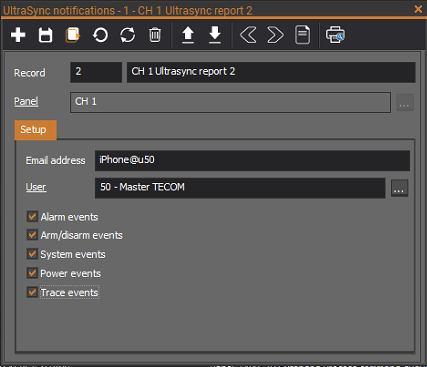Uncheck the Arm/disarm events checkbox
Image resolution: width=427 pixels, height=367 pixels.
point(32,235)
